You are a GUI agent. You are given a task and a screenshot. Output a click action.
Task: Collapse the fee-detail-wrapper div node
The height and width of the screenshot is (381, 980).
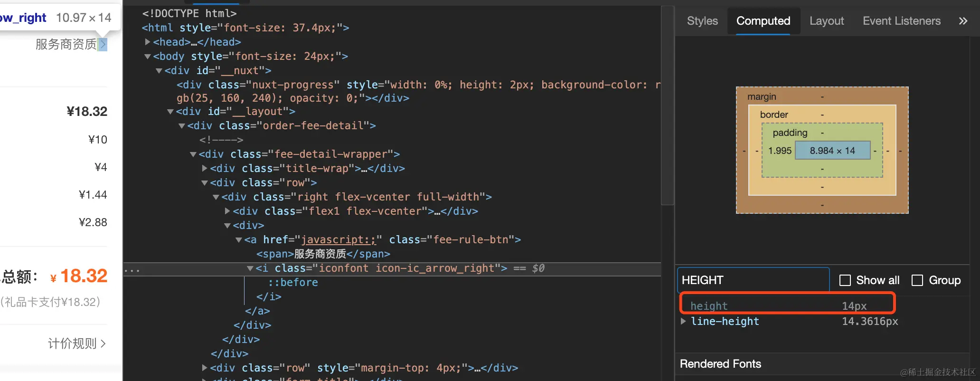(x=193, y=154)
